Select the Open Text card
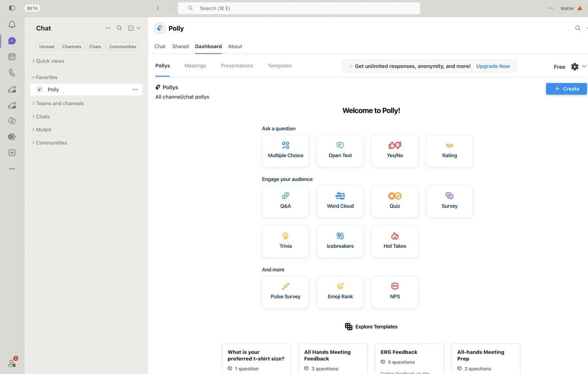The image size is (588, 374). [340, 151]
